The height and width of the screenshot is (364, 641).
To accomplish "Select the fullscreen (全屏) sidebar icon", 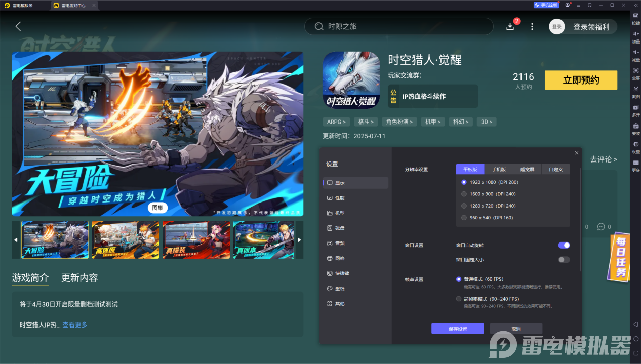I will pyautogui.click(x=636, y=75).
